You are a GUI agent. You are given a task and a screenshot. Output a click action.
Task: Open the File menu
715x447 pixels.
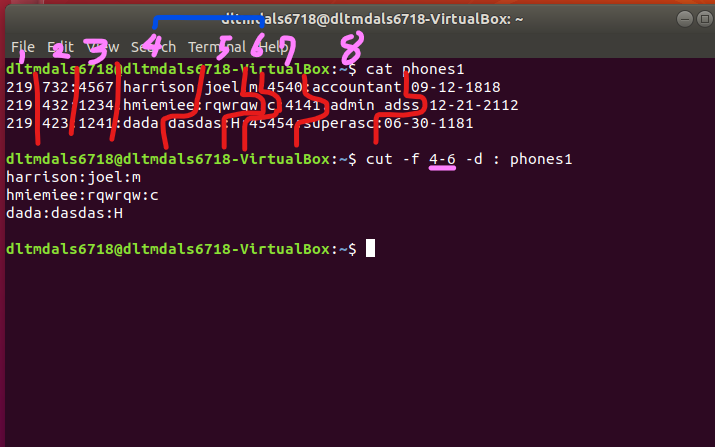pyautogui.click(x=23, y=47)
